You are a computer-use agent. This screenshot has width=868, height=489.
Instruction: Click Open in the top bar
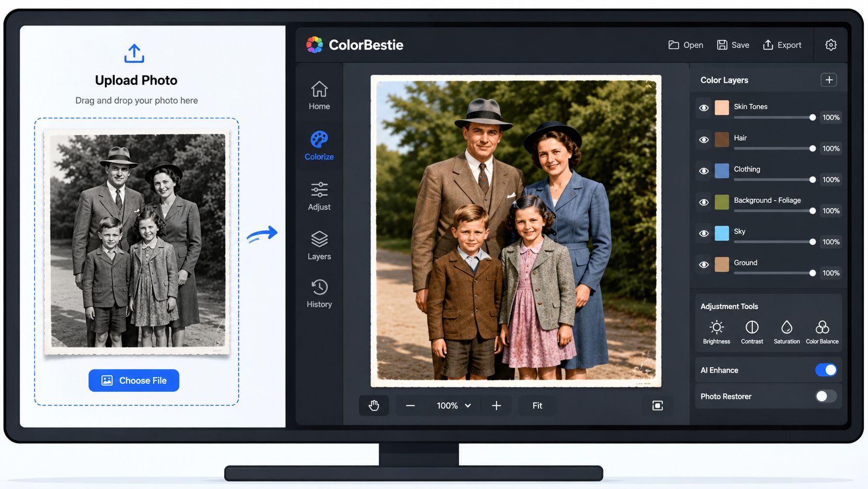point(686,45)
